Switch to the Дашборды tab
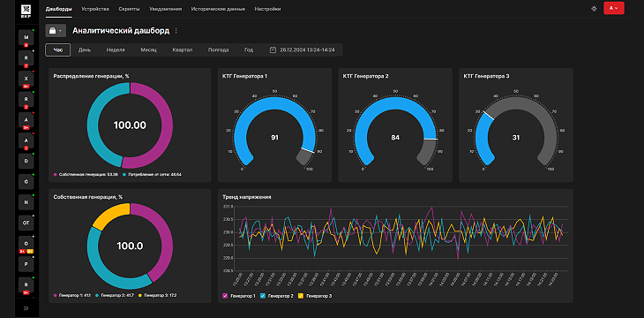Screen dimensions: 644x318 pyautogui.click(x=59, y=9)
